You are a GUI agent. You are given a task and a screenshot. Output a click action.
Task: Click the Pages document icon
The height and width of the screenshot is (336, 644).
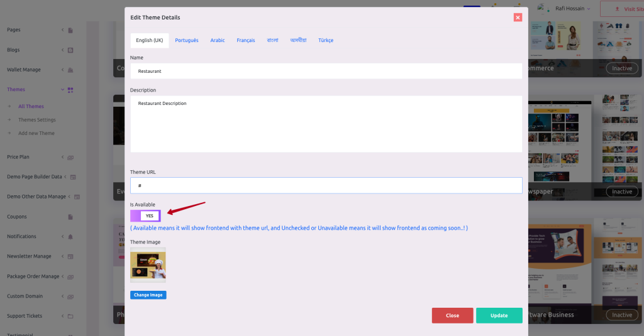tap(70, 30)
